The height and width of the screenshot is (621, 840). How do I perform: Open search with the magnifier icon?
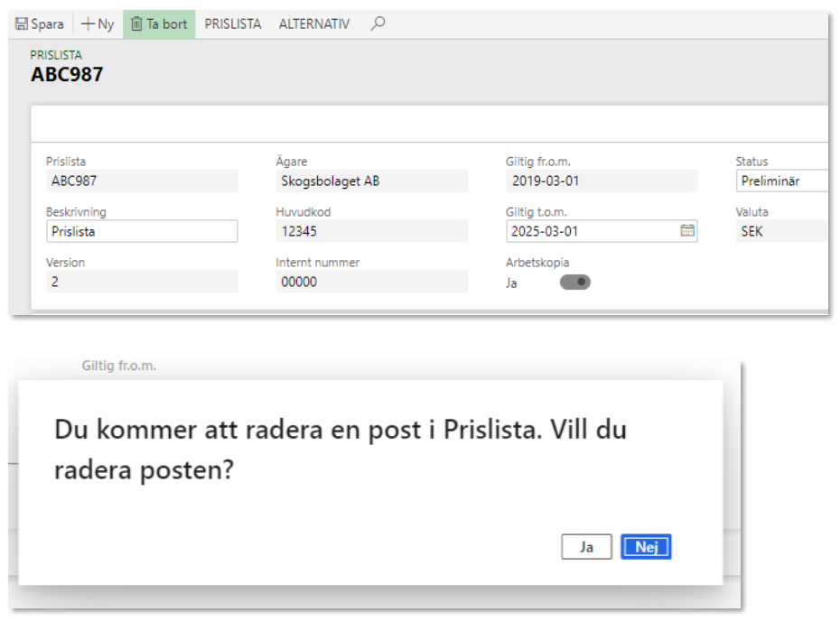[378, 24]
